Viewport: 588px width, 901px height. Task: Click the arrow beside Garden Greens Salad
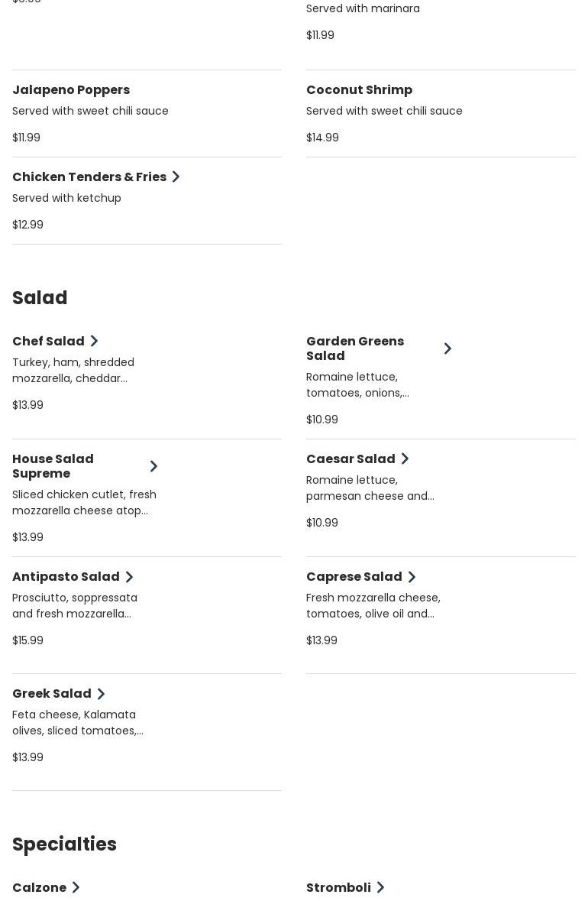coord(447,348)
